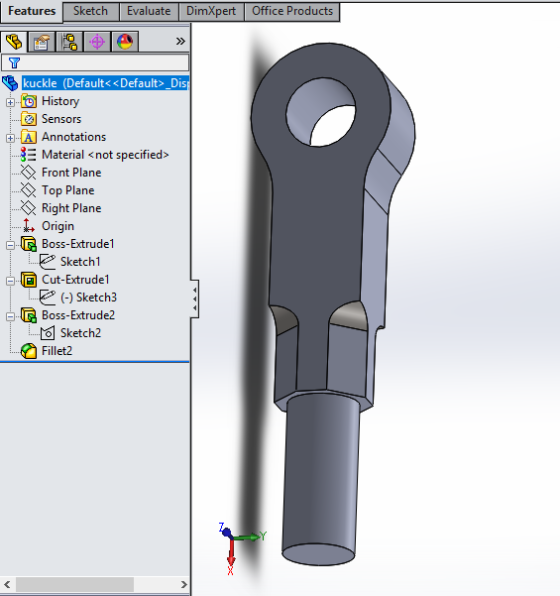Viewport: 560px width, 596px height.
Task: Select the (-) Sketch3 label
Action: pos(89,298)
